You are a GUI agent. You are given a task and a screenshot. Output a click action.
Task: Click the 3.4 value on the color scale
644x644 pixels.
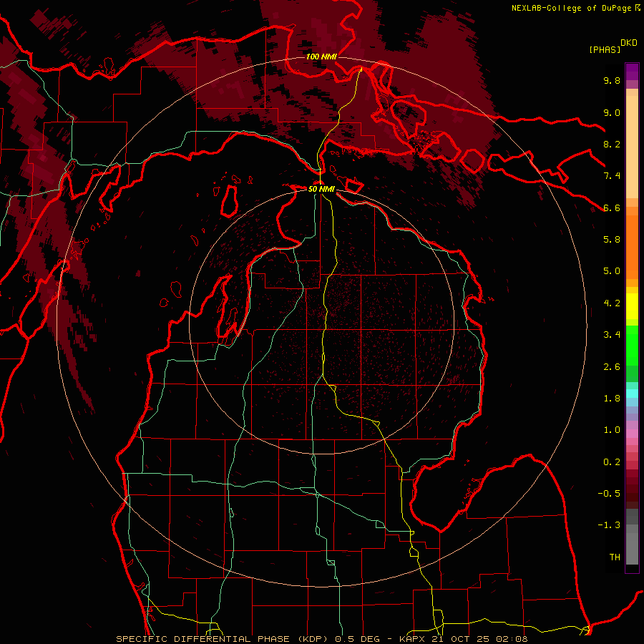tap(612, 335)
